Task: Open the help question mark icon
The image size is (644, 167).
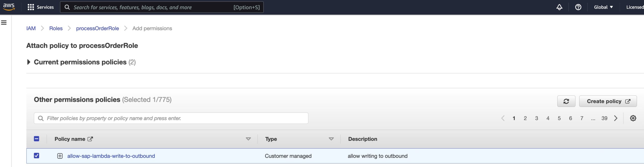Action: [578, 7]
